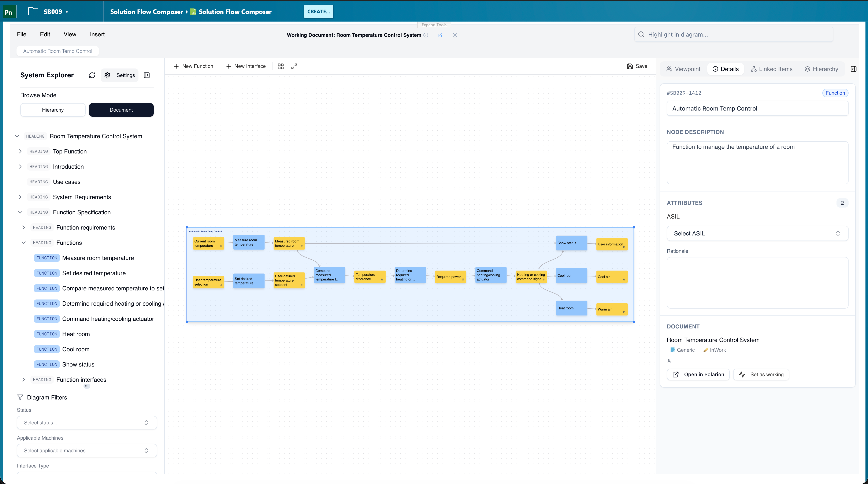This screenshot has height=484, width=868.
Task: Open System Explorer Settings
Action: click(x=120, y=75)
